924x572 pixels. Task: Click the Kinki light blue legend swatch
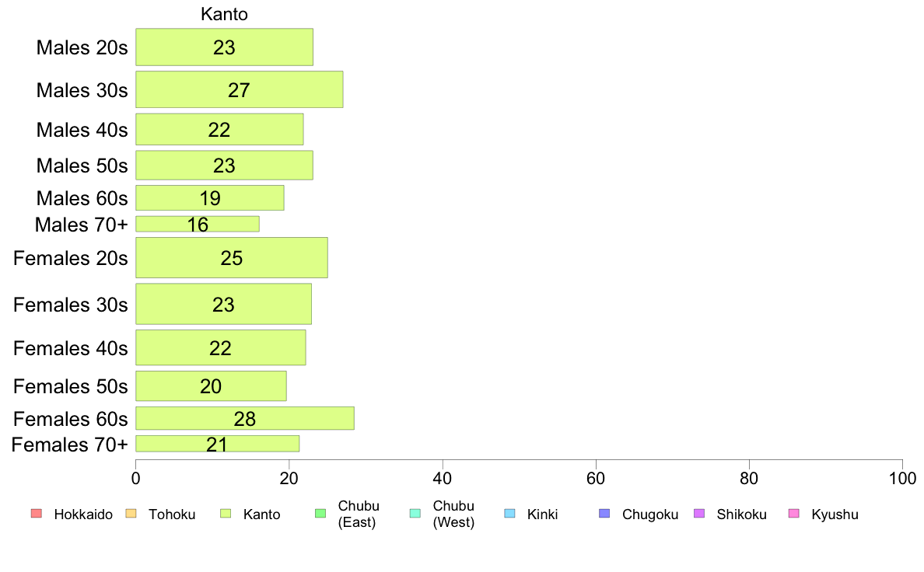click(x=509, y=514)
